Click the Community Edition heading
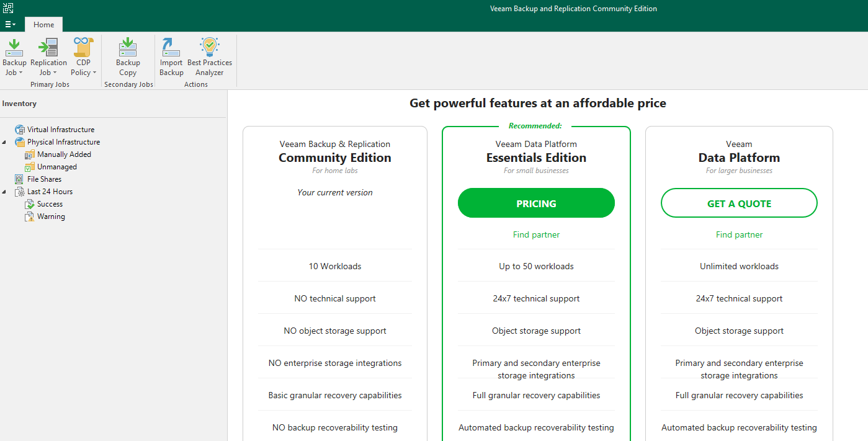868x441 pixels. (335, 158)
